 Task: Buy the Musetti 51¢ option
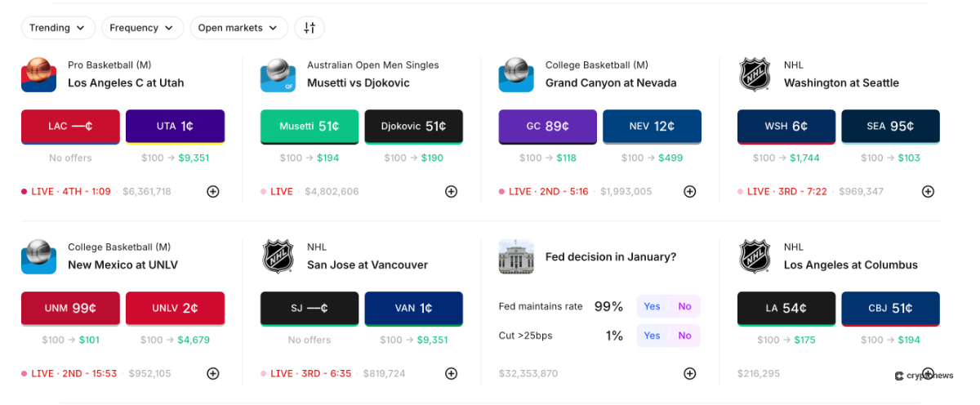310,127
